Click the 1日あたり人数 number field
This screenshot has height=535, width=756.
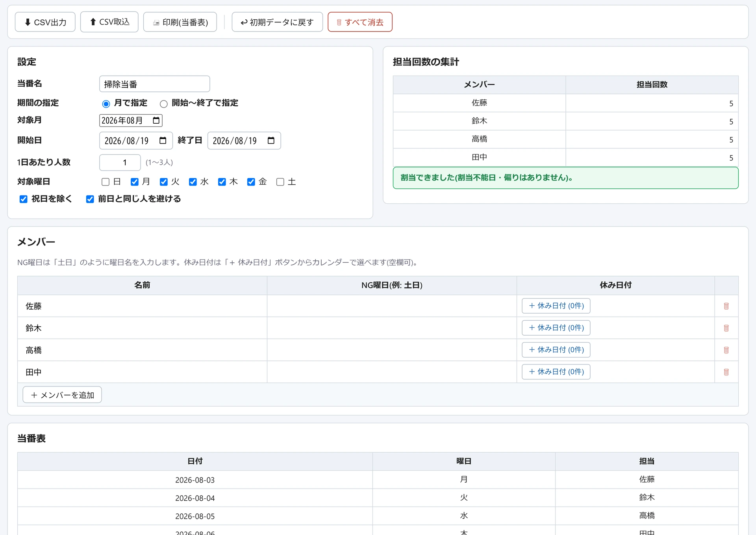coord(120,162)
